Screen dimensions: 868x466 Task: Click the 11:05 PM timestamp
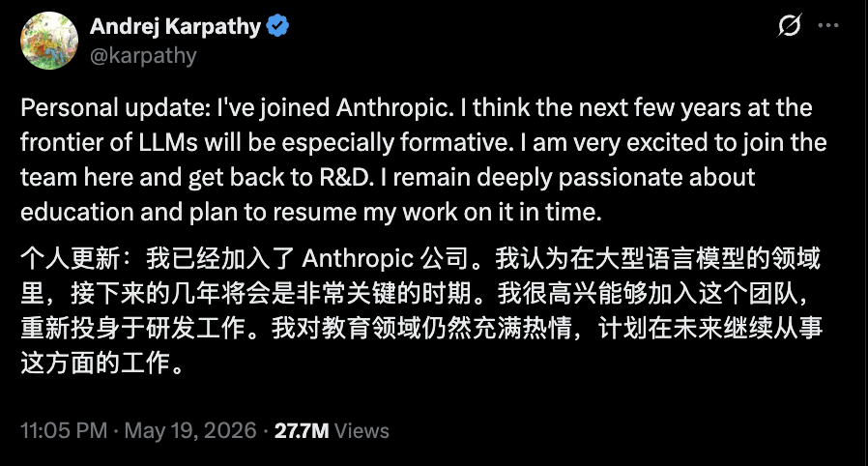[x=64, y=430]
